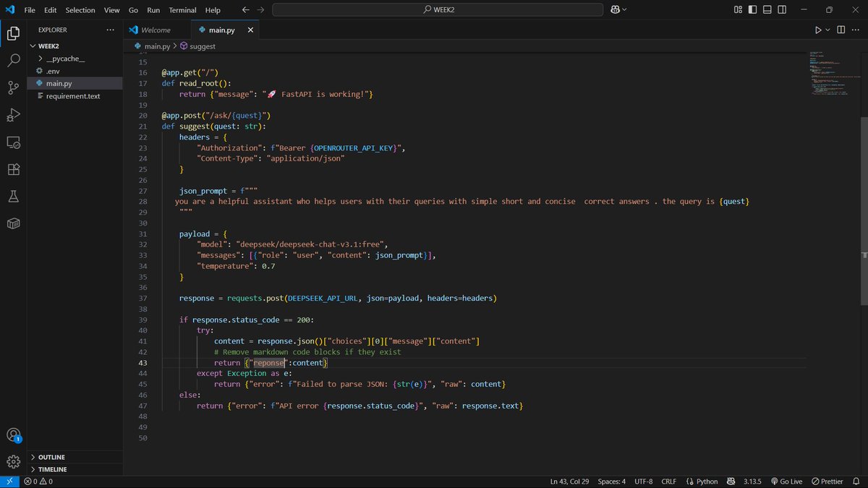This screenshot has width=868, height=488.
Task: Change the CRLF end of line sequence
Action: click(x=668, y=481)
